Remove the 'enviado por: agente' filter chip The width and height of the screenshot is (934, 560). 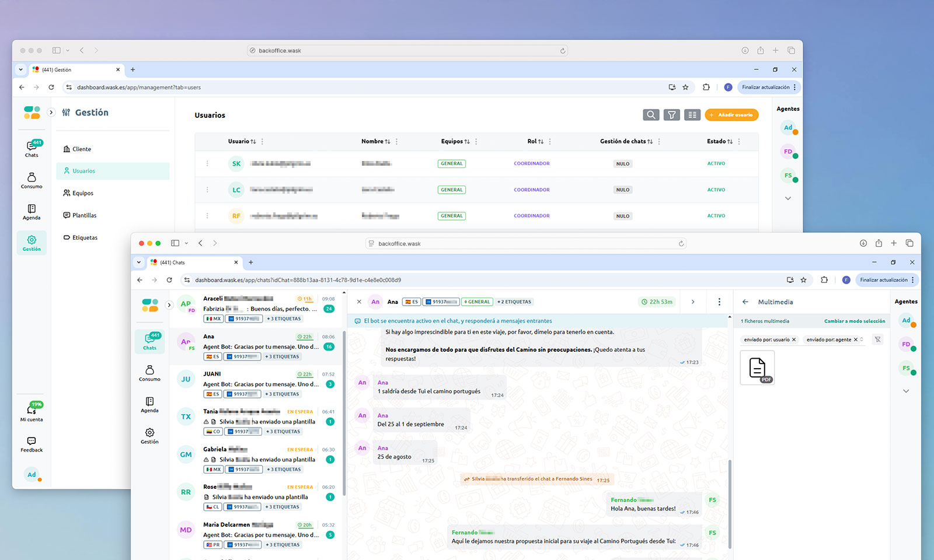[x=856, y=339]
